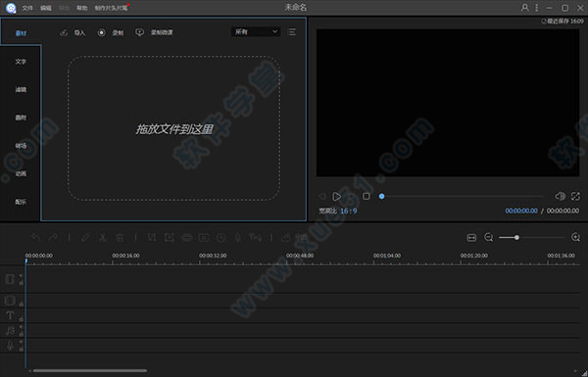Viewport: 588px width, 377px height.
Task: Switch to the 配乐 tab
Action: click(21, 202)
